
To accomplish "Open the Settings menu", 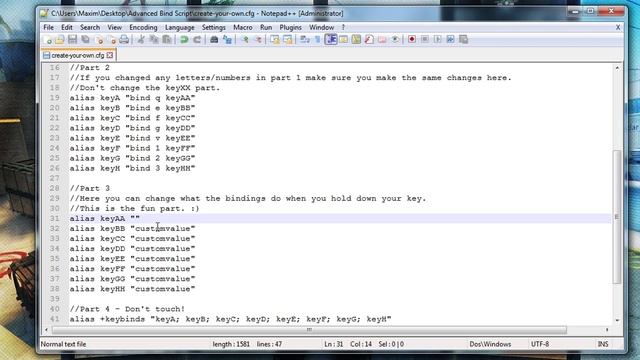I will point(213,27).
